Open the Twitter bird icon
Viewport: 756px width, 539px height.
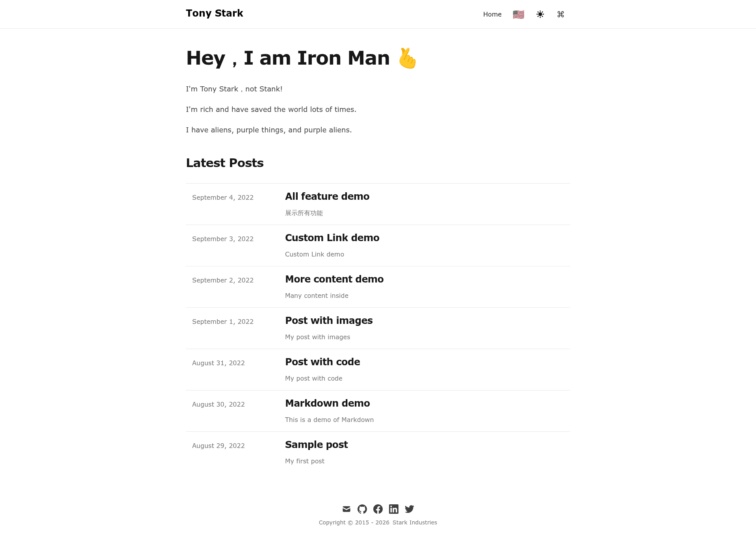click(409, 509)
